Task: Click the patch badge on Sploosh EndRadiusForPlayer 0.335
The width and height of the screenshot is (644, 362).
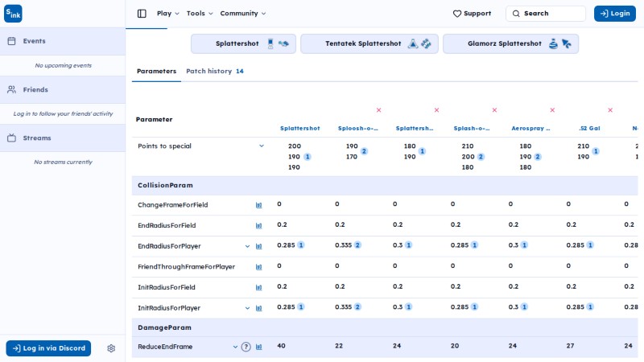Action: (357, 245)
